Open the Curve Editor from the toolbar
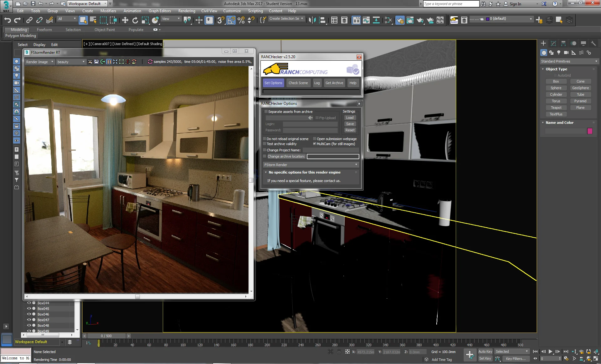Image resolution: width=601 pixels, height=364 pixels. point(366,20)
